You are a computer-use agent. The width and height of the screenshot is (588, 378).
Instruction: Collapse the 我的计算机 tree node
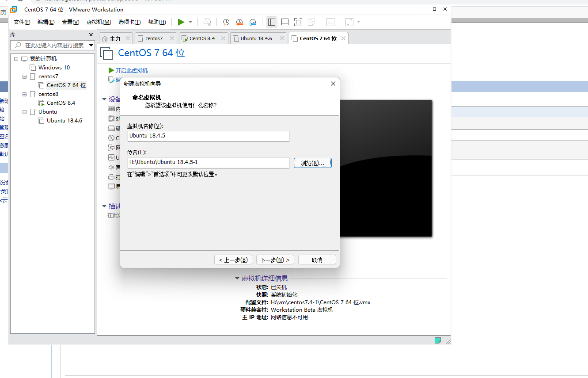point(16,59)
